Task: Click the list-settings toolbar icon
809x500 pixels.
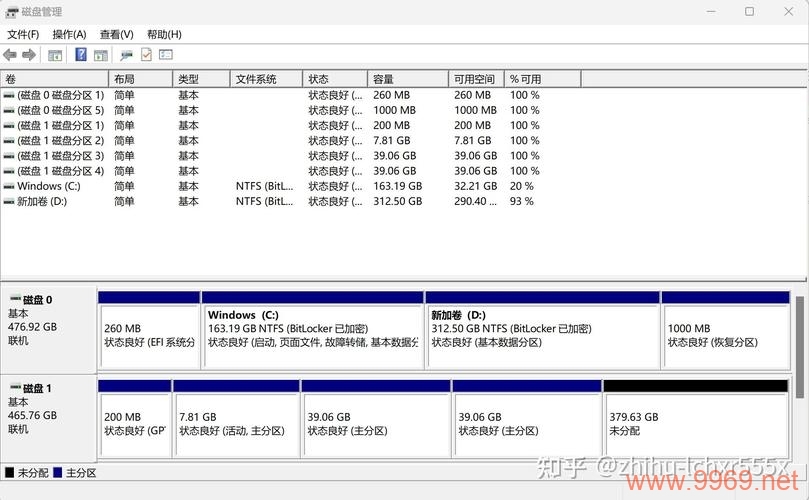Action: 166,54
